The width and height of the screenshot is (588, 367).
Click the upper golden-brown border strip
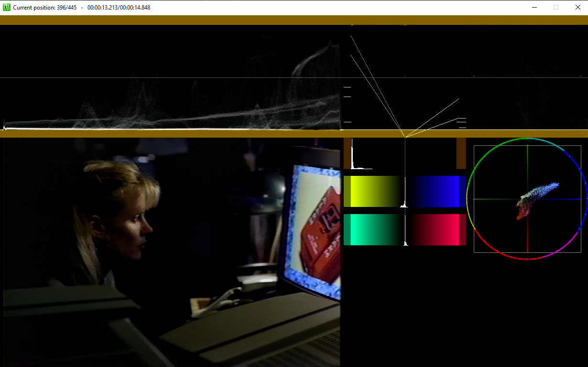pyautogui.click(x=294, y=20)
